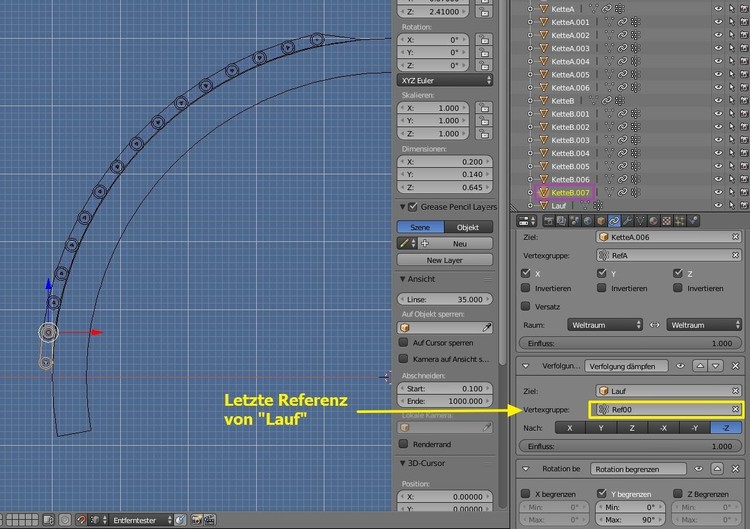The height and width of the screenshot is (529, 750).
Task: Toggle eye of Verfolgung dämpfen constraint
Action: (x=680, y=366)
